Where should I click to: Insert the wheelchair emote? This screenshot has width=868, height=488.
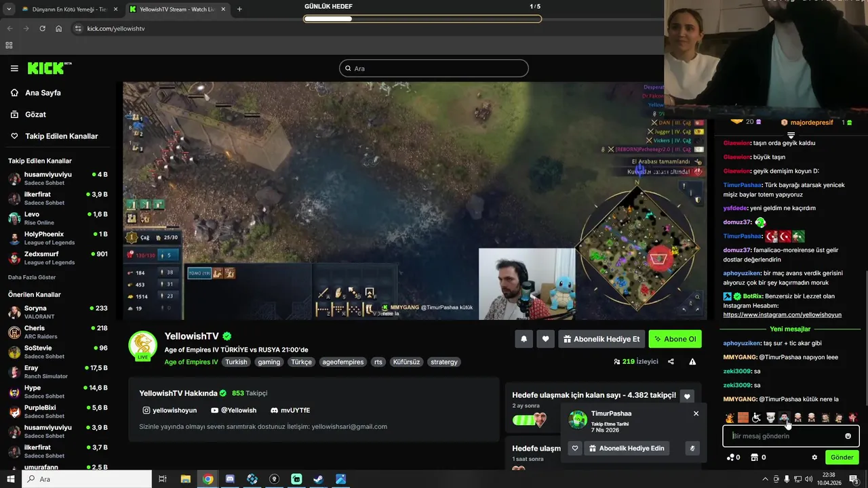757,418
